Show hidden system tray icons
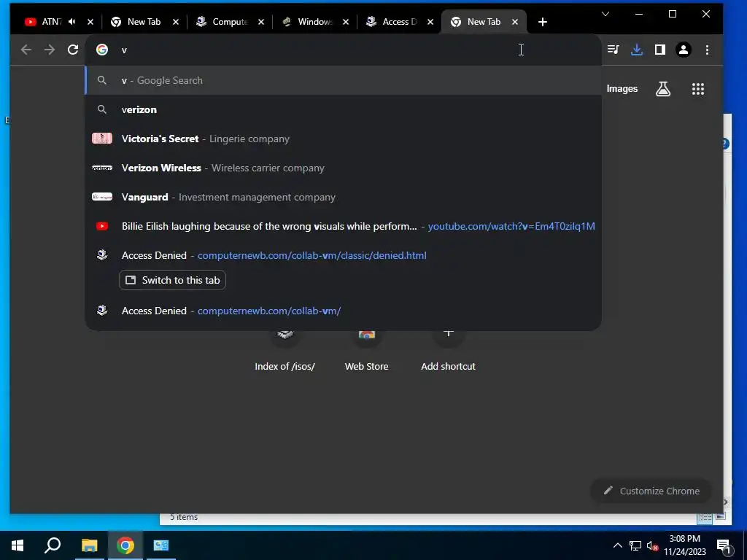 pyautogui.click(x=617, y=545)
